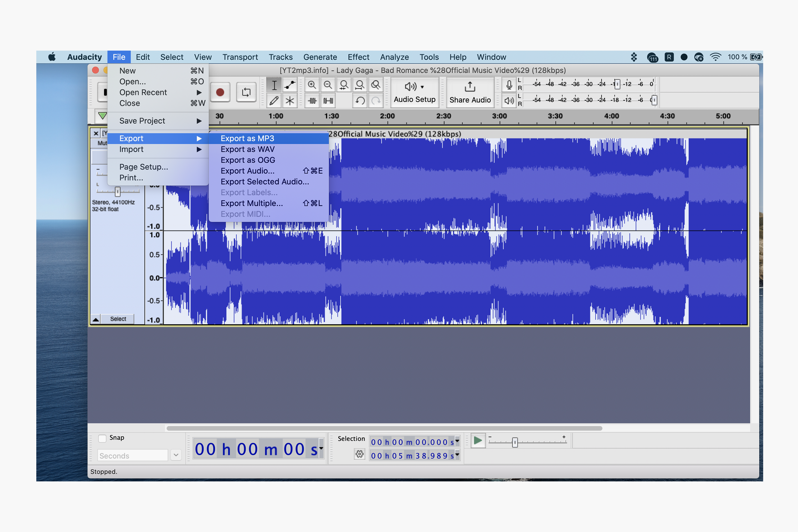Select Open... from File menu
This screenshot has width=798, height=532.
pos(158,81)
